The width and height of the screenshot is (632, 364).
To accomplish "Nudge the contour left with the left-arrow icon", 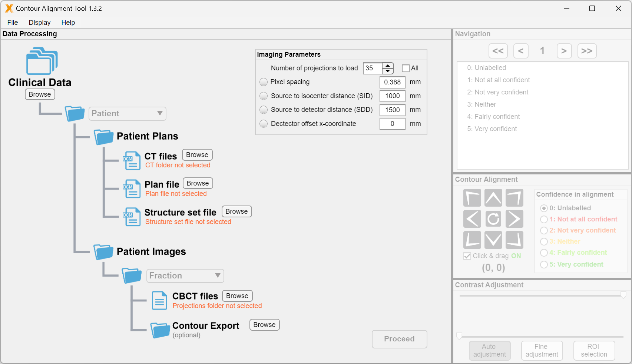I will (472, 219).
